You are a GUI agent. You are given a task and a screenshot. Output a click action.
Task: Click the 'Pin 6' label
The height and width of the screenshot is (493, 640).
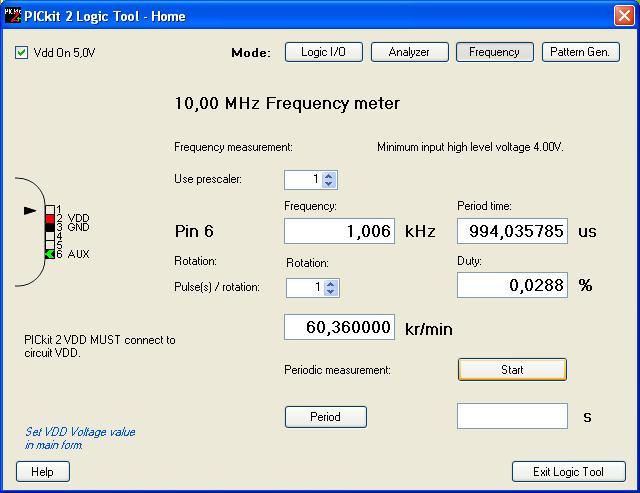(194, 231)
